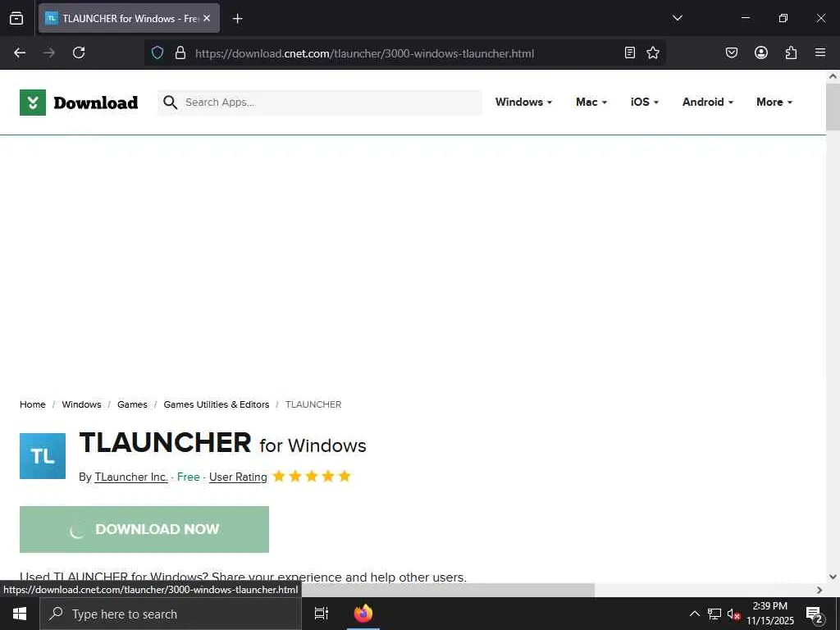The height and width of the screenshot is (630, 840).
Task: Expand the Android menu
Action: tap(708, 102)
